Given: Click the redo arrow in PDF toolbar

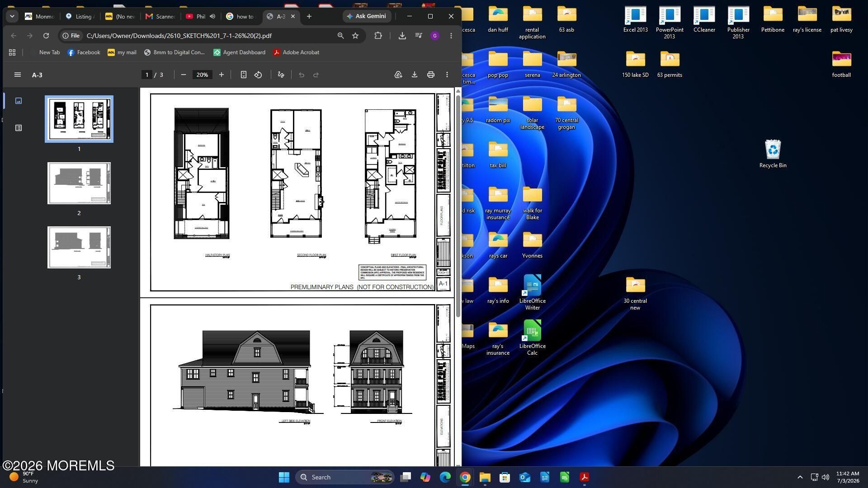Looking at the screenshot, I should [x=316, y=75].
